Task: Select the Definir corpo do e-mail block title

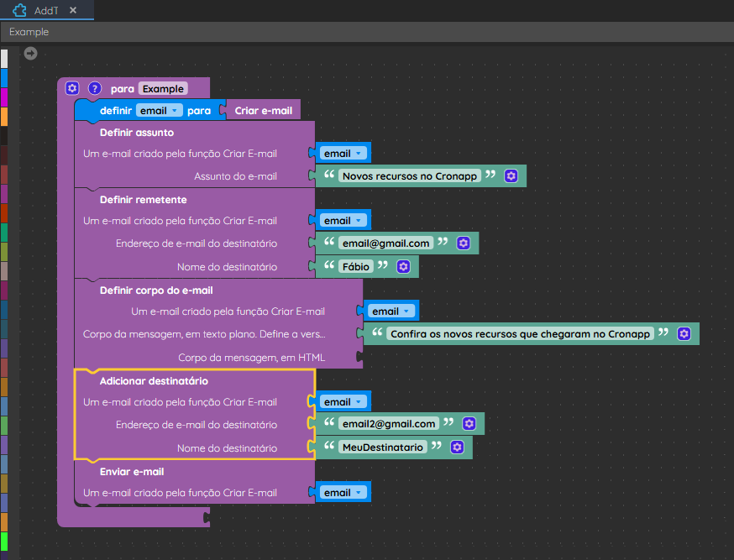Action: click(156, 290)
